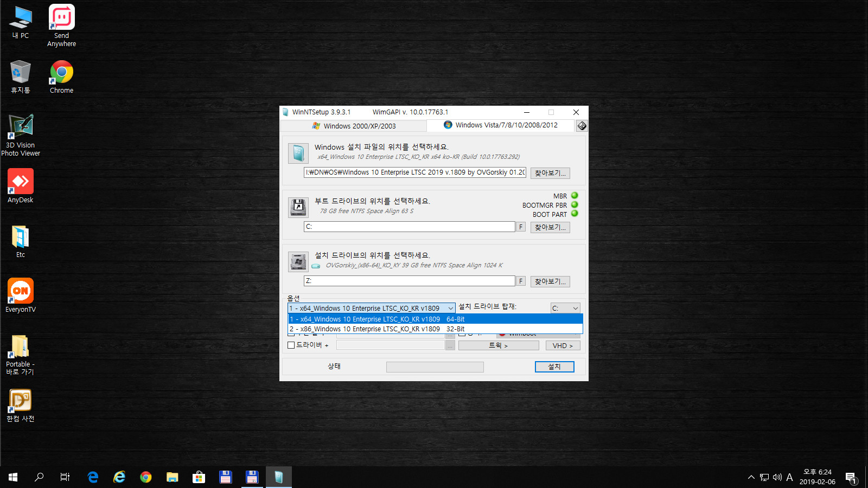Open the 내 PC desktop icon
Viewport: 868px width, 488px height.
(21, 22)
